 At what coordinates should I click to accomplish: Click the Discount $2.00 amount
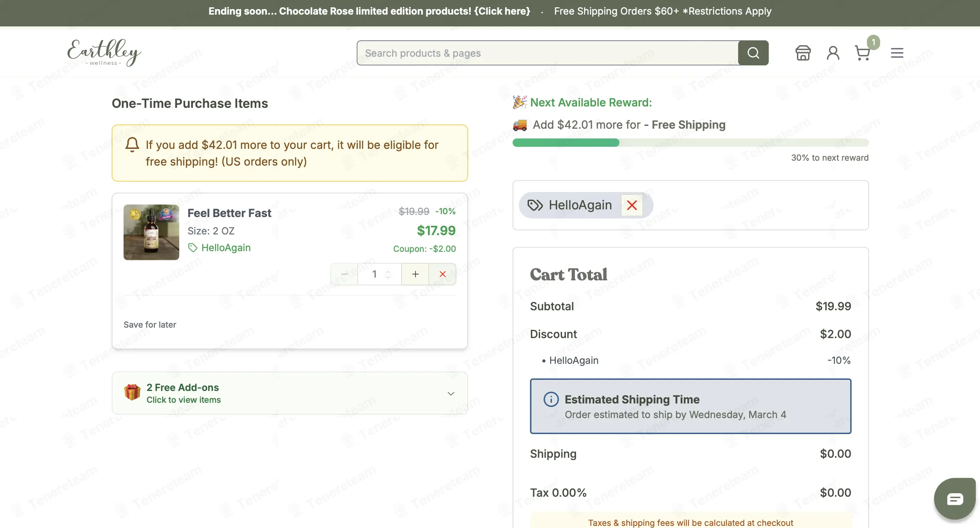point(836,334)
